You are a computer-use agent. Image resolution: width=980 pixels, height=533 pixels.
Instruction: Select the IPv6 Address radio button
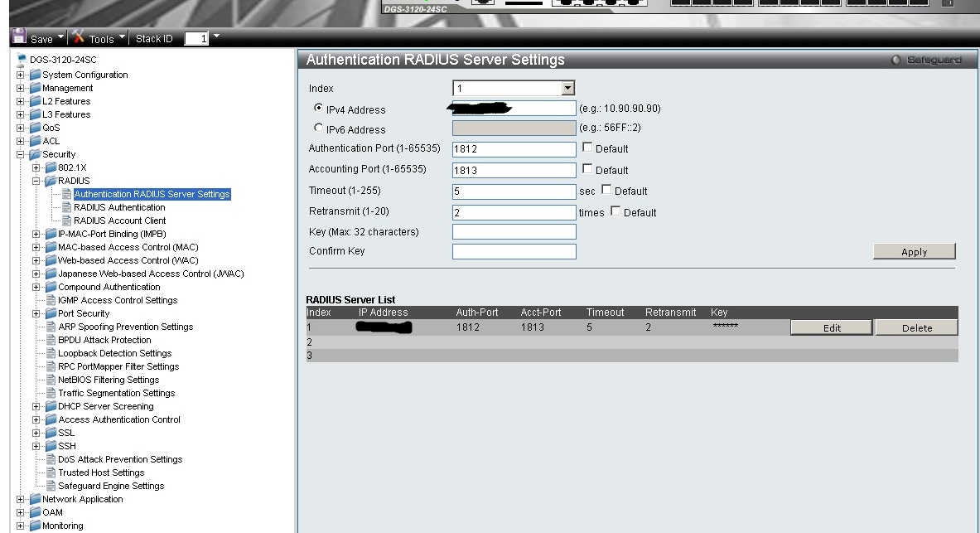(319, 128)
